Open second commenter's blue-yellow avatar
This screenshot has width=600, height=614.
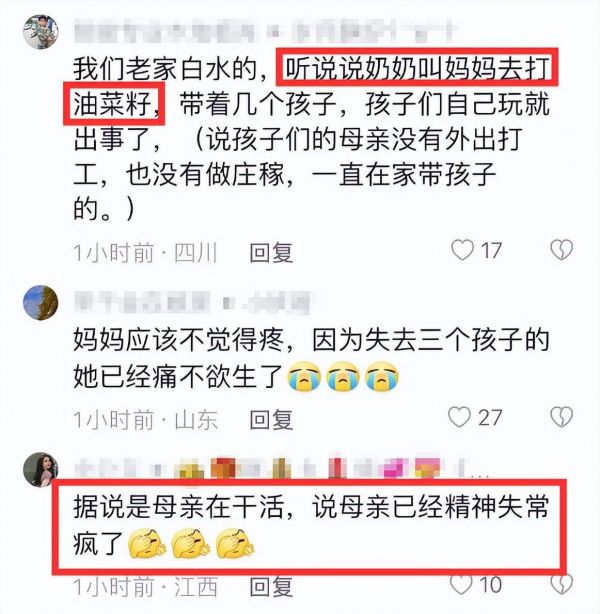[41, 303]
